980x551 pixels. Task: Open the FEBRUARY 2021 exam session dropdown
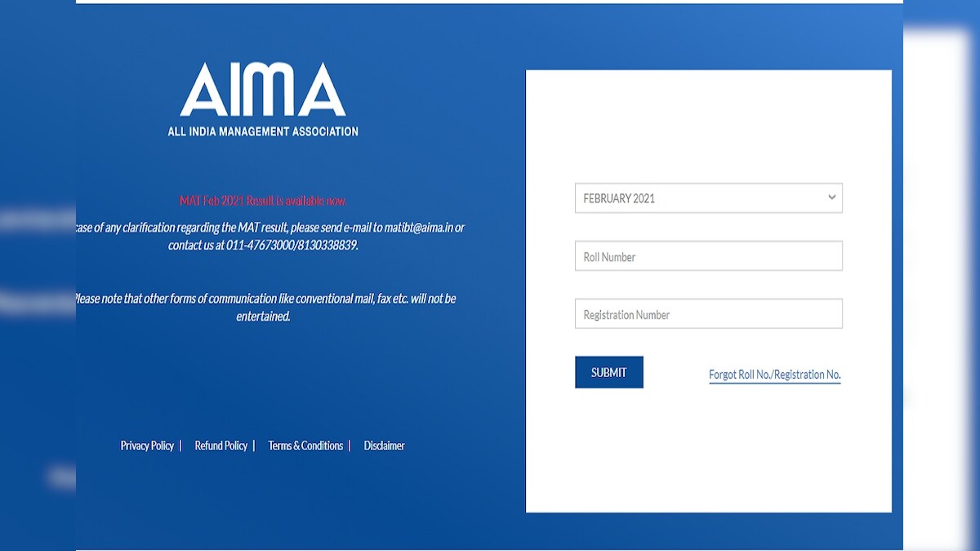pyautogui.click(x=707, y=198)
